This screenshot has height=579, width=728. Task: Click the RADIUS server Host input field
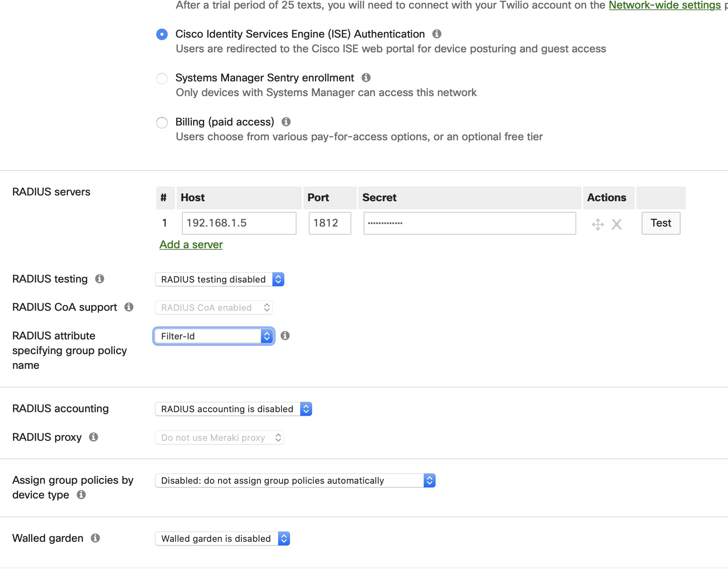239,223
